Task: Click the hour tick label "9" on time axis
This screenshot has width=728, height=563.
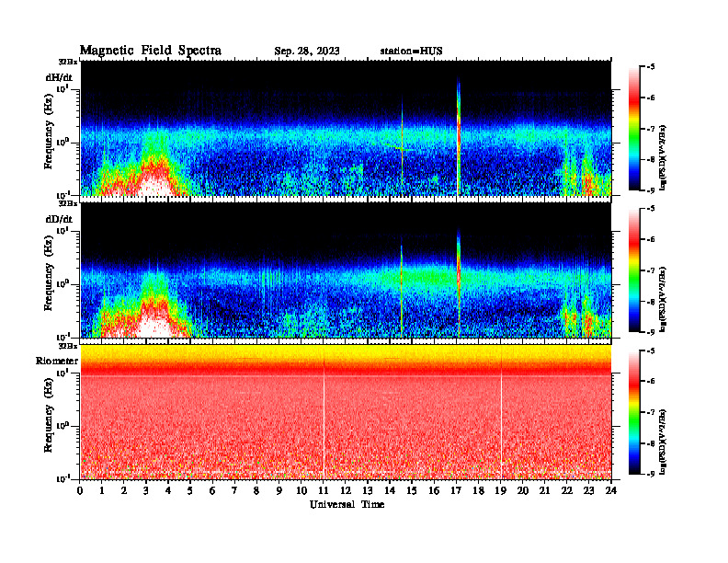Action: pos(279,491)
